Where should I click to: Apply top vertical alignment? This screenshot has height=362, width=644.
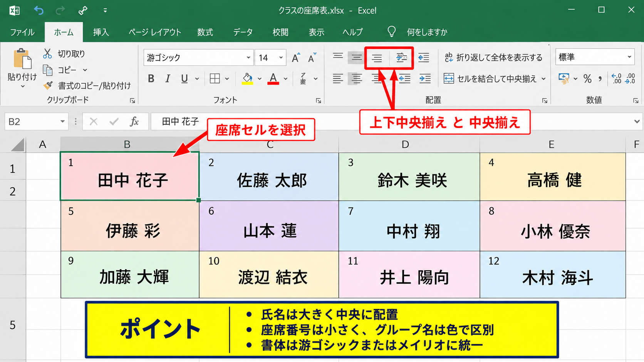[338, 57]
